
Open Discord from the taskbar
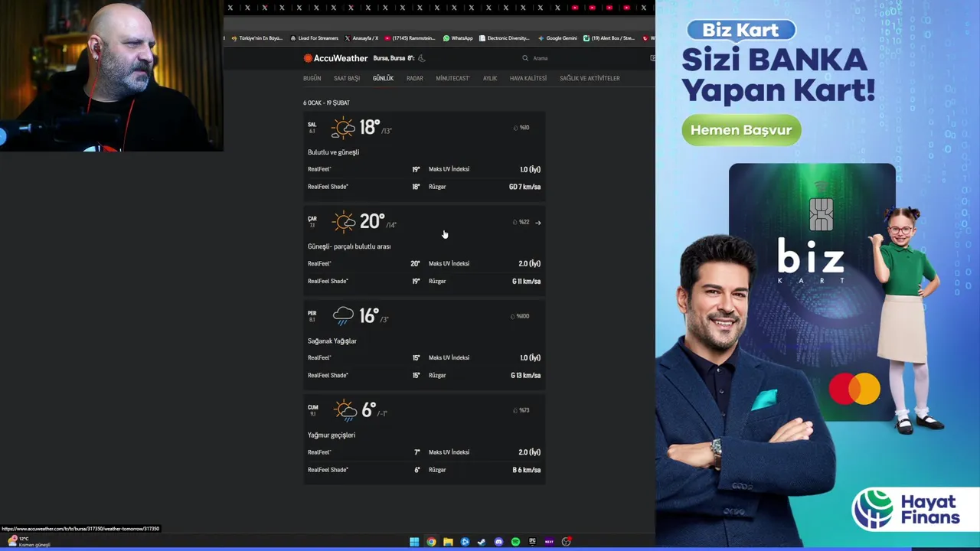[498, 542]
